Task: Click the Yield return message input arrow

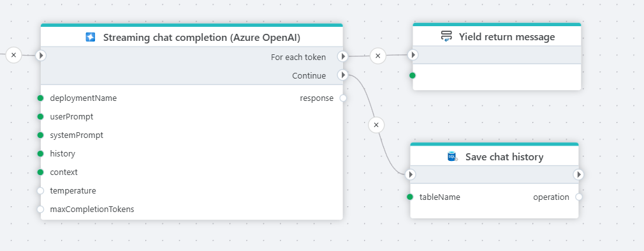Action: coord(413,55)
